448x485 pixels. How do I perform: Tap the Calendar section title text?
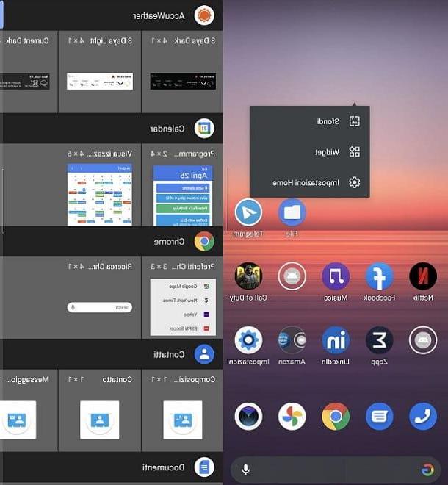pos(167,129)
